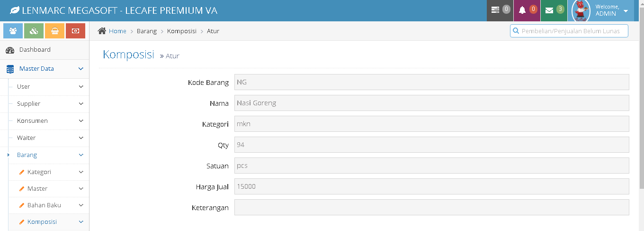Open the Welcome ADMIN user dropdown
This screenshot has height=231, width=644.
click(x=612, y=10)
